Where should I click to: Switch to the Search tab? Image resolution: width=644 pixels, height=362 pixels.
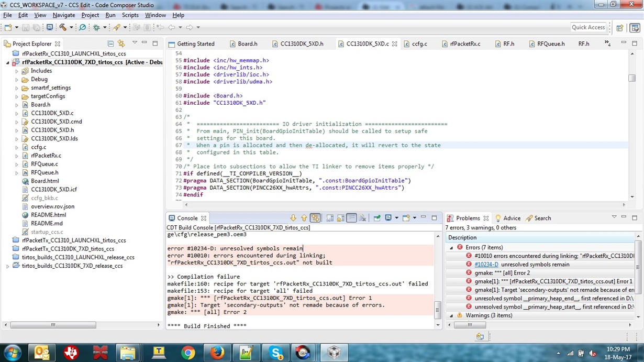tap(538, 218)
